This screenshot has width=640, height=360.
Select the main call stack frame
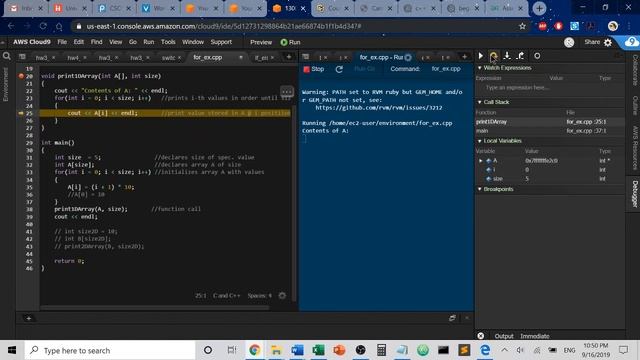coord(549,131)
